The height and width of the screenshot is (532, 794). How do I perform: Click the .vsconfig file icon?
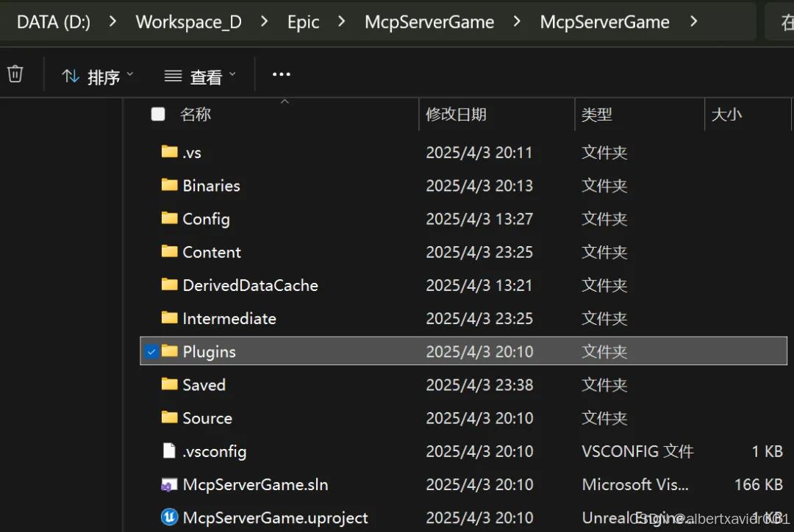click(169, 450)
